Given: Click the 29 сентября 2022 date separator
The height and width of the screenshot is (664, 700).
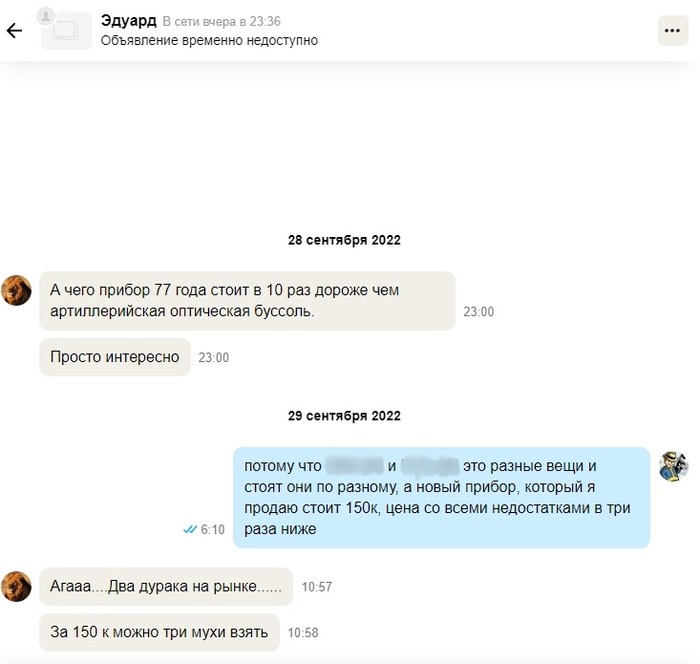Looking at the screenshot, I should coord(344,416).
